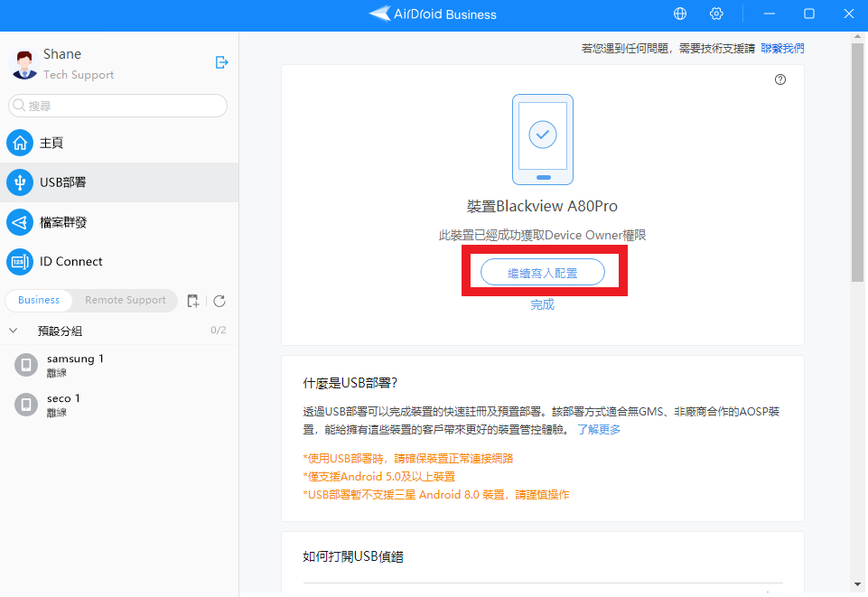The height and width of the screenshot is (597, 868).
Task: Click the scrollbar down arrow
Action: (857, 584)
